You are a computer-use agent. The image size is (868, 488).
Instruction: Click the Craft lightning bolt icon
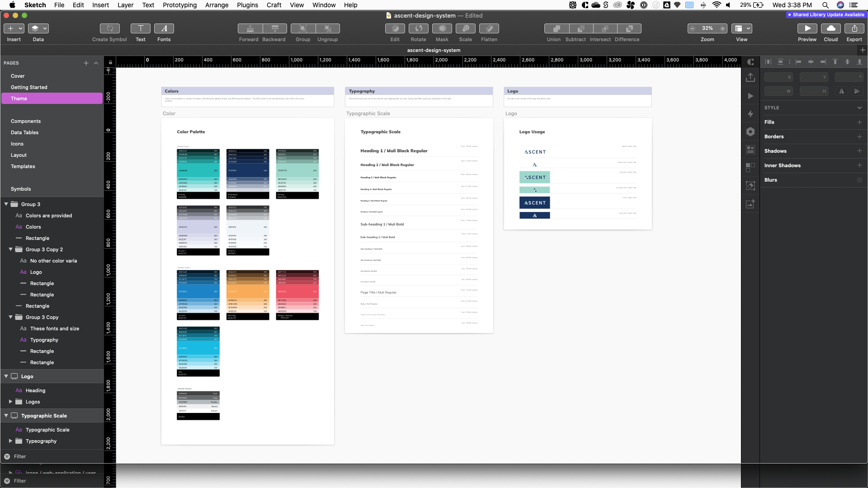(x=750, y=114)
